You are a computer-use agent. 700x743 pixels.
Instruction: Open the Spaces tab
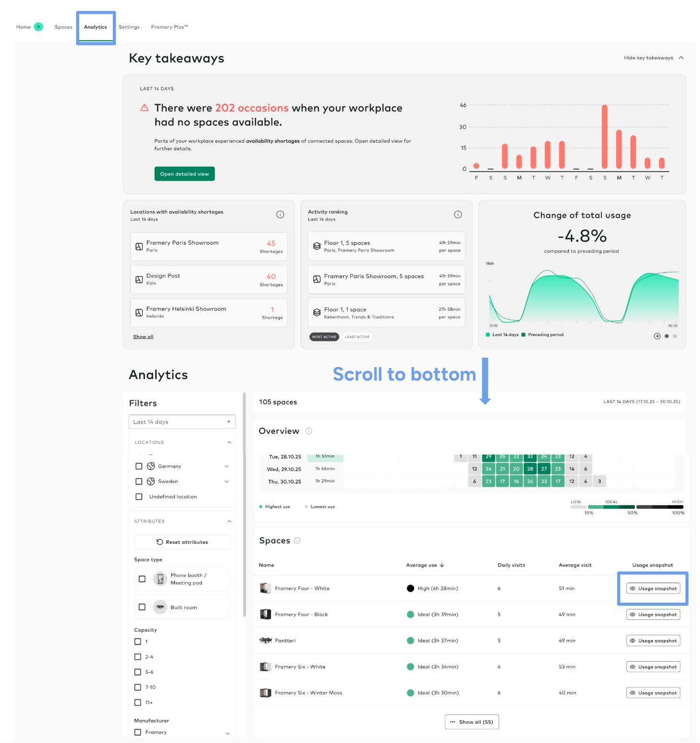click(x=64, y=27)
